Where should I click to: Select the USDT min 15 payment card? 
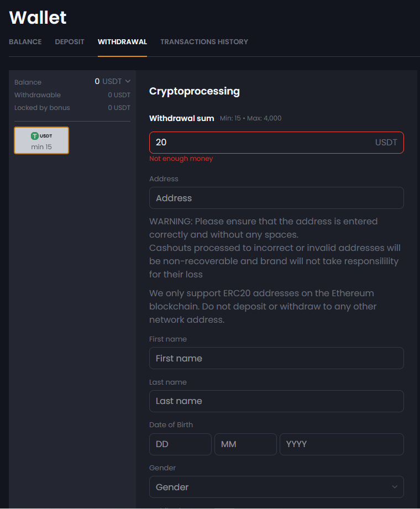tap(41, 140)
